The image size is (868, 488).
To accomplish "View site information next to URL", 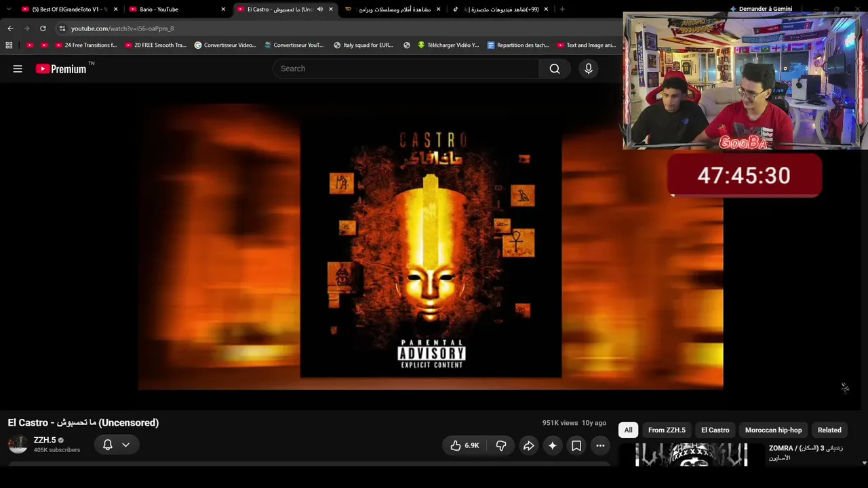I will click(x=62, y=28).
